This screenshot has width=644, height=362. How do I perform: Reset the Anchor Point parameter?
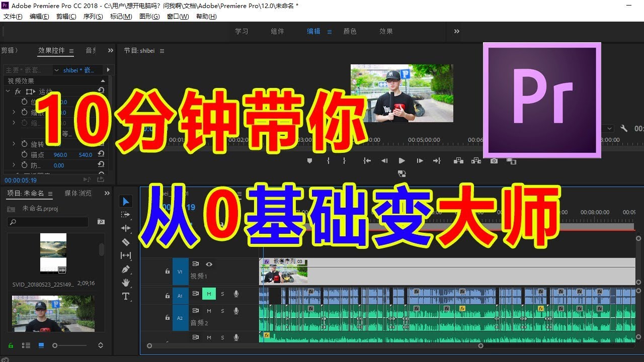tap(101, 154)
